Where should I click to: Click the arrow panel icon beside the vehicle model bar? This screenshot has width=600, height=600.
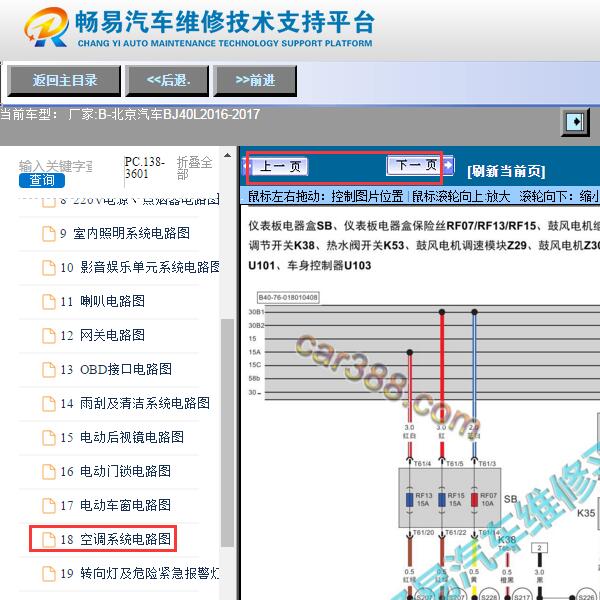pyautogui.click(x=575, y=122)
